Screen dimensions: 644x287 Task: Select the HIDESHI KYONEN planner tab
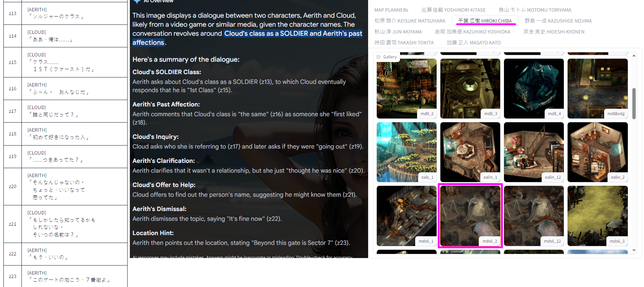coord(554,32)
